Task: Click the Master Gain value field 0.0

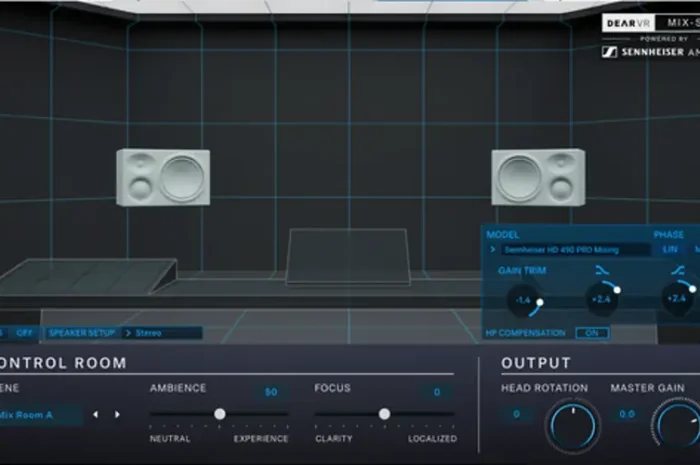Action: pyautogui.click(x=627, y=415)
